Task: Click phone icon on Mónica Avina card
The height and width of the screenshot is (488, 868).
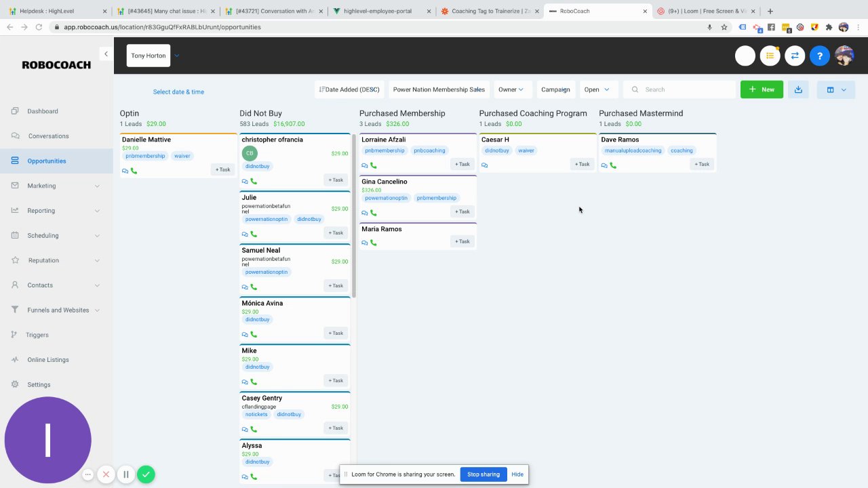Action: click(254, 335)
